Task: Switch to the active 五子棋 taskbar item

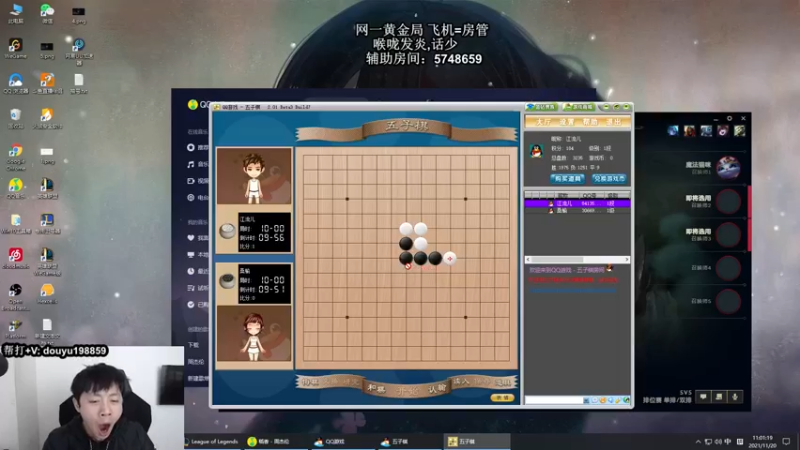Action: point(477,441)
